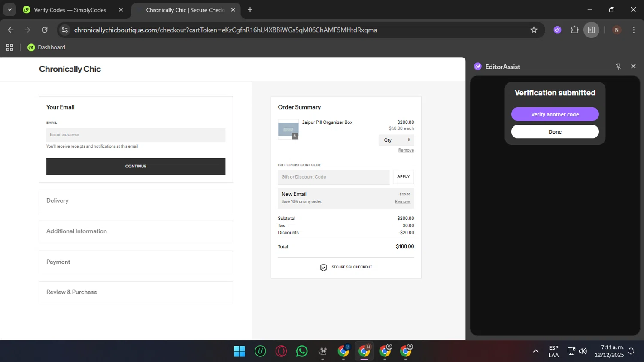Open the ESP LAA language switcher
This screenshot has height=362, width=644.
(x=553, y=351)
